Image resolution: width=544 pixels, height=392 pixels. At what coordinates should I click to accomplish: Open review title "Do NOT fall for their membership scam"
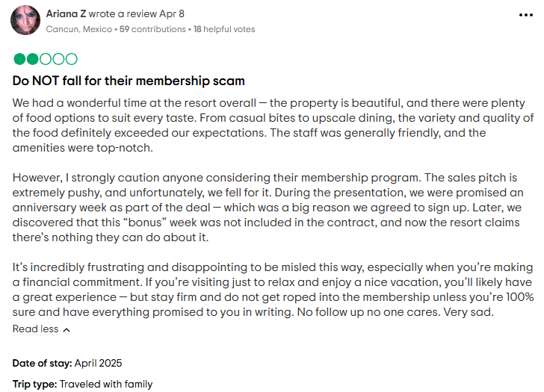point(129,80)
